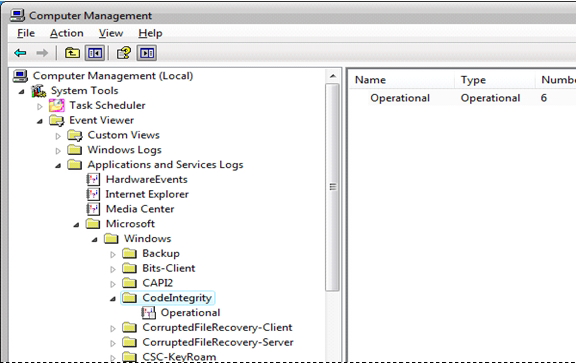
Task: Select the CodeIntegrity label
Action: point(177,298)
